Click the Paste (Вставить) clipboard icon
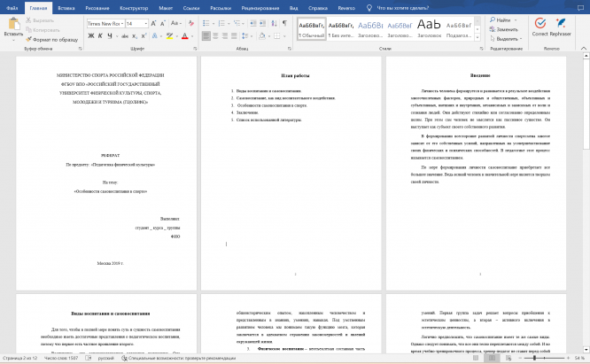 click(x=14, y=24)
